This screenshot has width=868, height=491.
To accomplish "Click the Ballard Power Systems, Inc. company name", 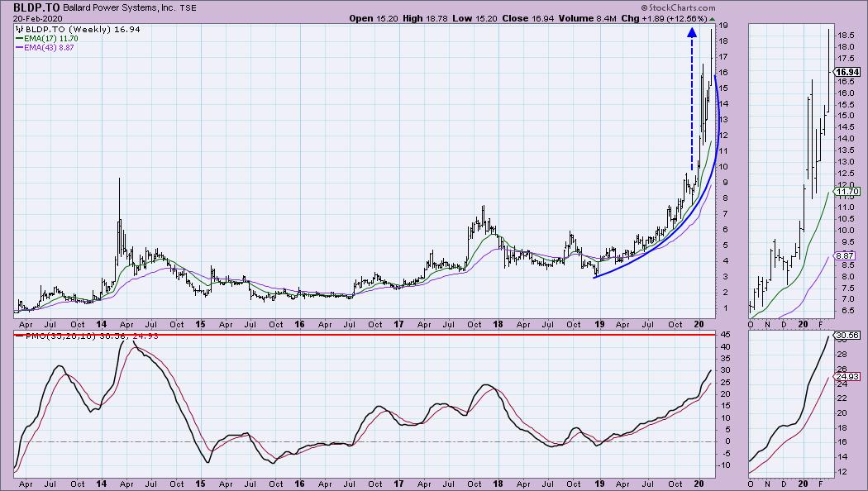I will coord(118,8).
